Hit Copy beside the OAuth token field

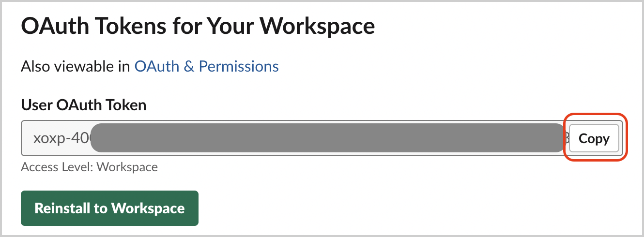pos(594,139)
